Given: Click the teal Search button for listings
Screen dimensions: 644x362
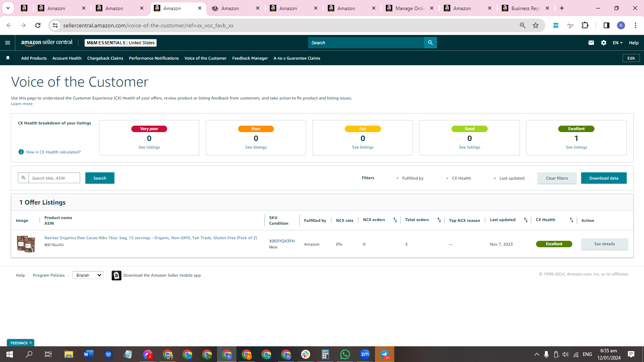Looking at the screenshot, I should pos(100,178).
